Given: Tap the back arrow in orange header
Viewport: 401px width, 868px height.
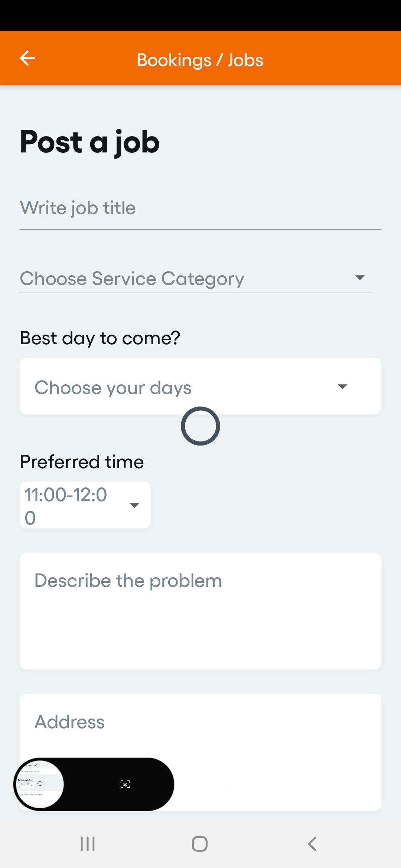Looking at the screenshot, I should coord(27,58).
